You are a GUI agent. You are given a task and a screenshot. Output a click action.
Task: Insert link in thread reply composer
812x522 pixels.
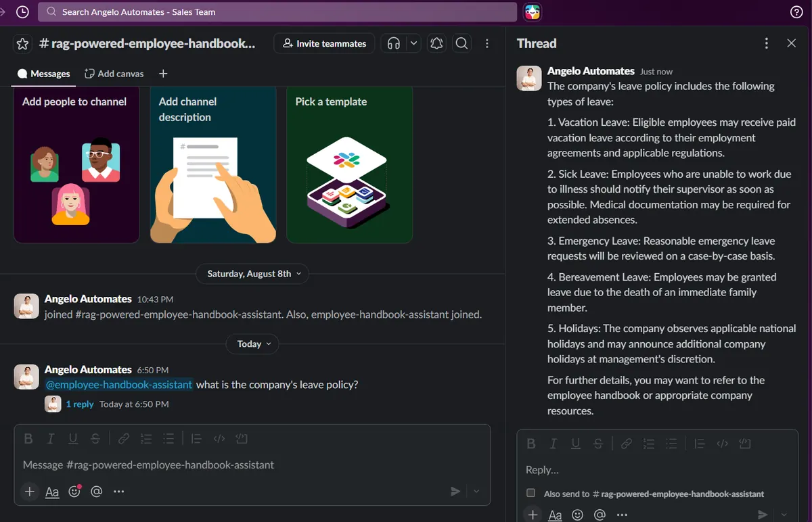point(627,444)
